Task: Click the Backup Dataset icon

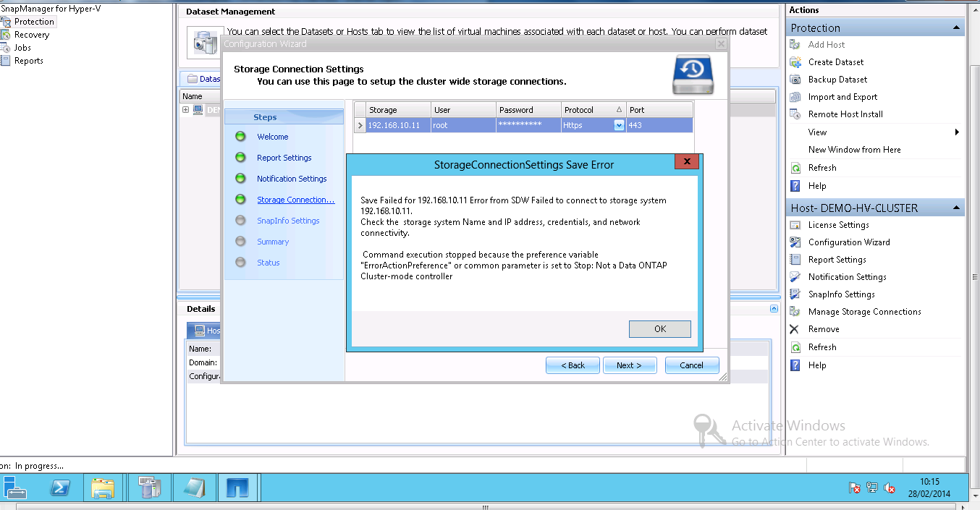Action: (795, 80)
